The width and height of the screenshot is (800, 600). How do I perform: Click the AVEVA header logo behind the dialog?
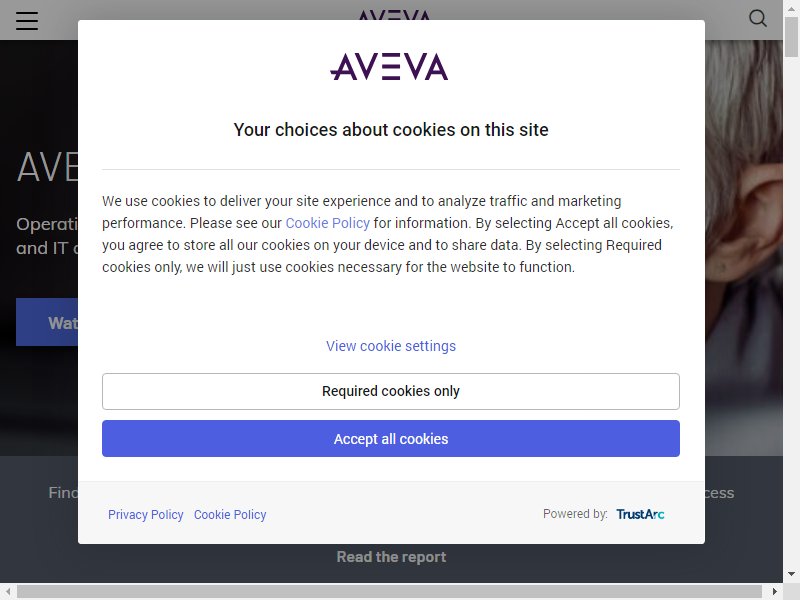click(394, 15)
